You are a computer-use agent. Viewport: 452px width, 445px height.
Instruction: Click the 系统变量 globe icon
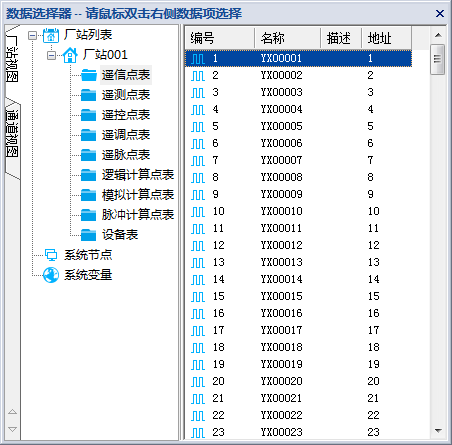pos(51,275)
